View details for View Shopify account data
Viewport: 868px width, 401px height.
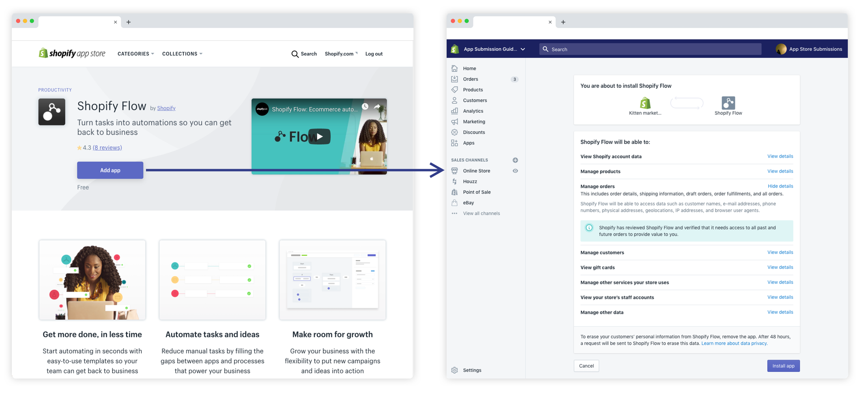(780, 156)
